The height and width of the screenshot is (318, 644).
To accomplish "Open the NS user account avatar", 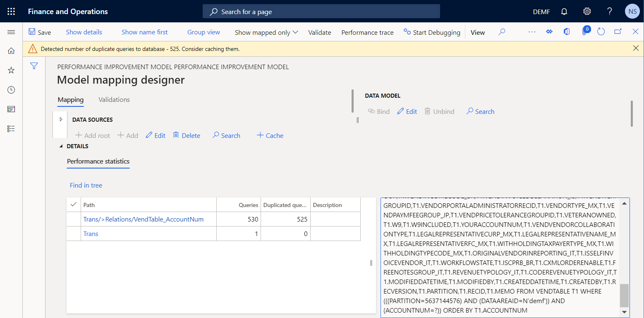I will click(x=632, y=12).
